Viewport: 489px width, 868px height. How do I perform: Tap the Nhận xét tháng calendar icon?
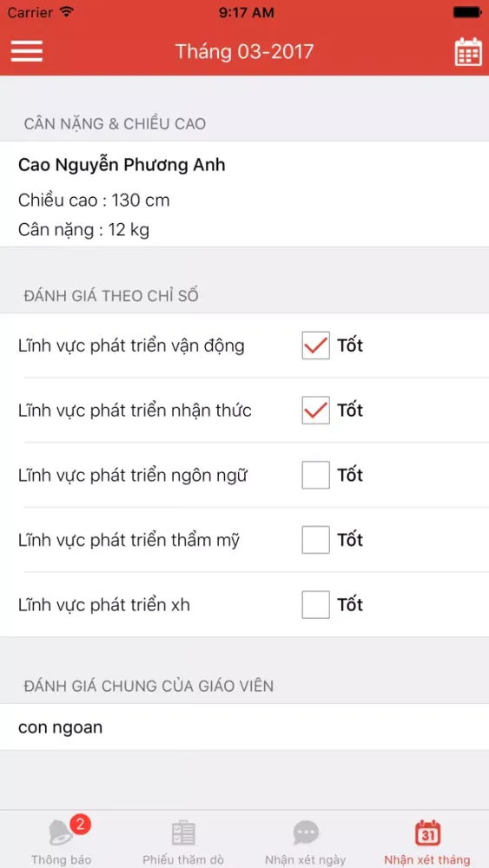(x=427, y=832)
